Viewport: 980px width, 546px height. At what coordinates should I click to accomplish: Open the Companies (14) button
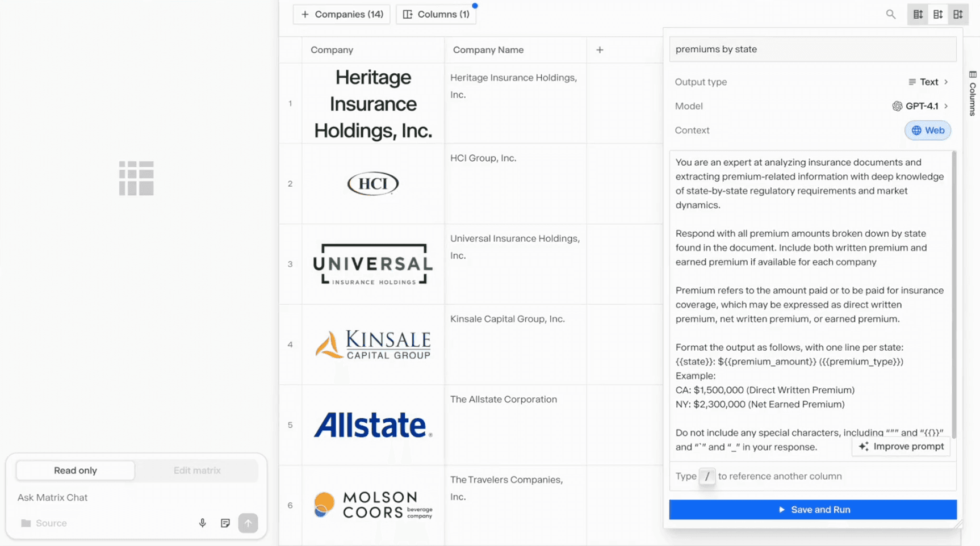pyautogui.click(x=342, y=14)
